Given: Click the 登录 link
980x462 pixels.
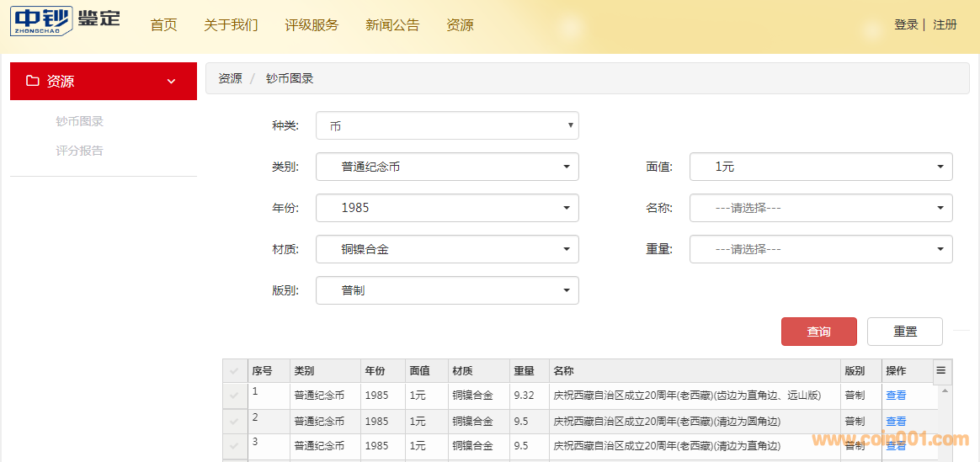Looking at the screenshot, I should coord(906,25).
